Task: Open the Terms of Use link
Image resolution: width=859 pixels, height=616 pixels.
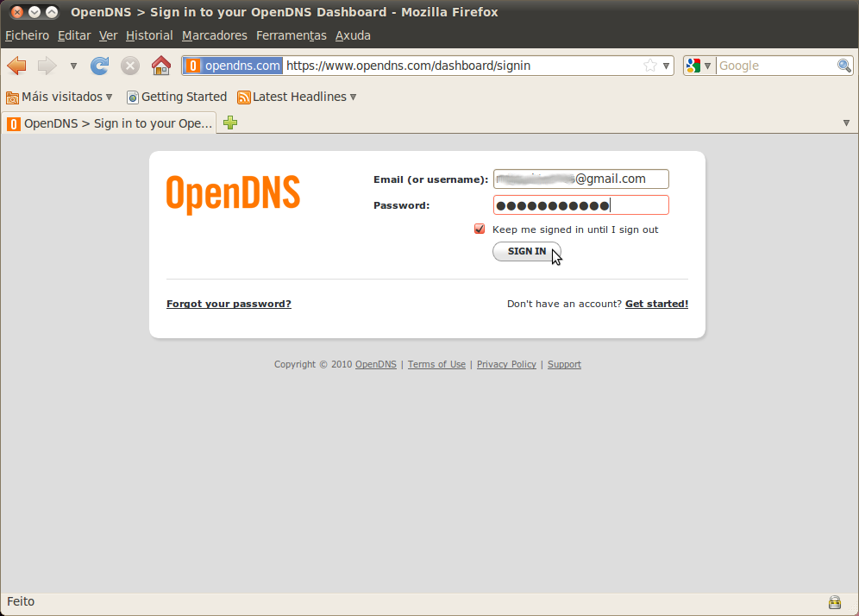Action: pyautogui.click(x=436, y=364)
